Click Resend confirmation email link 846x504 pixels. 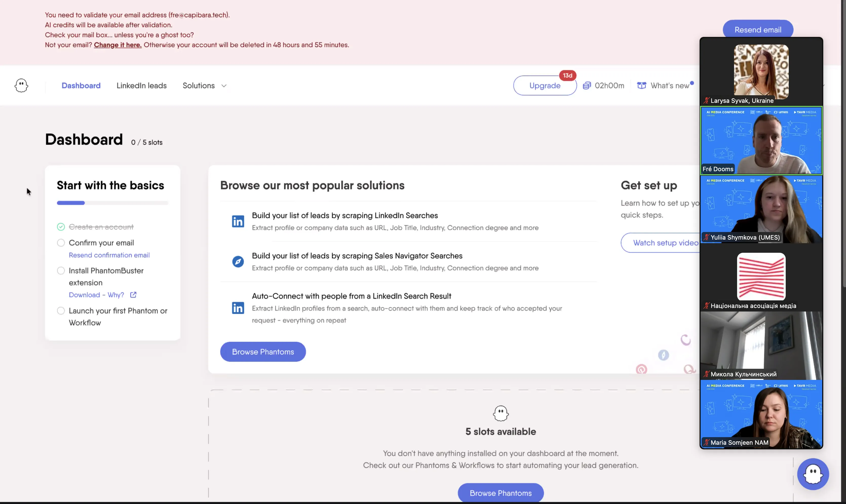[x=109, y=255]
